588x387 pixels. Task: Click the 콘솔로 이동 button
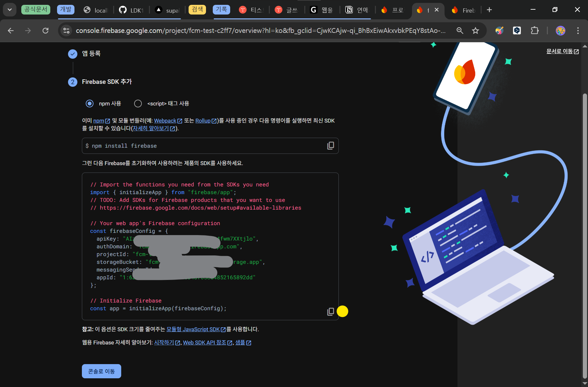coord(102,371)
